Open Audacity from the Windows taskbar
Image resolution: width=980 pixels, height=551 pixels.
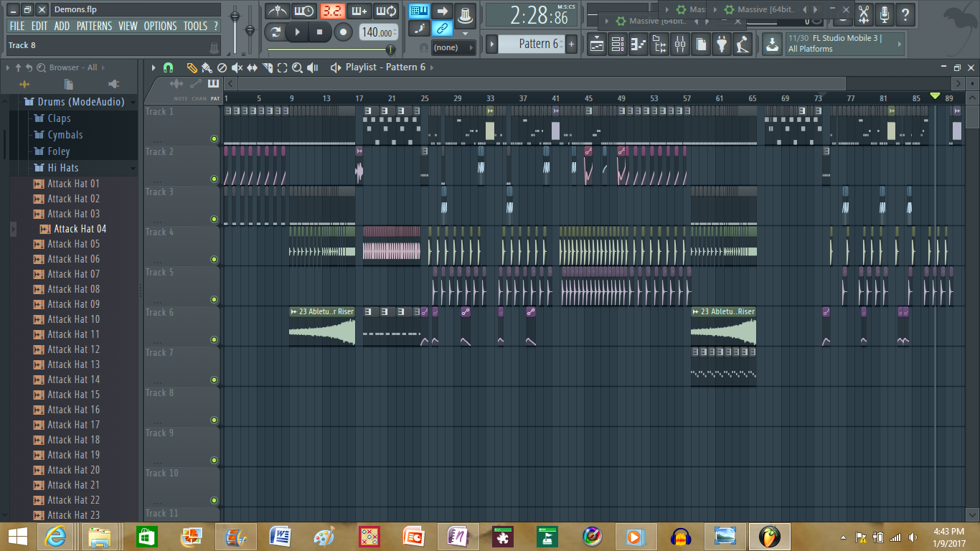coord(681,536)
